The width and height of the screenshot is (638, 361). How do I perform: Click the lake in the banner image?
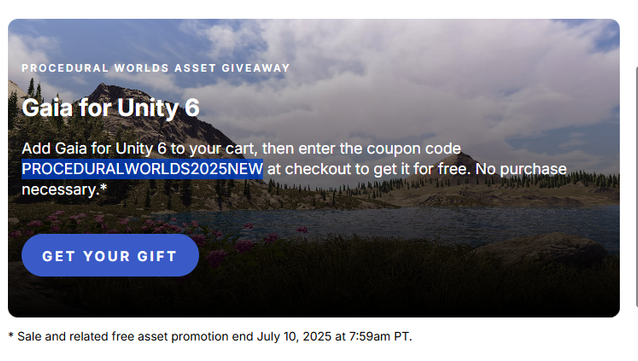[x=407, y=224]
